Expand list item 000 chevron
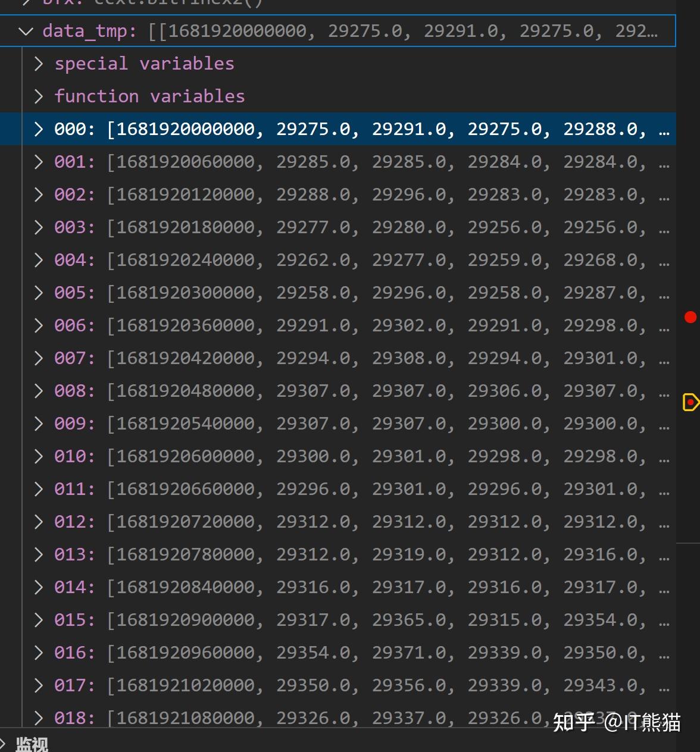 [x=39, y=129]
